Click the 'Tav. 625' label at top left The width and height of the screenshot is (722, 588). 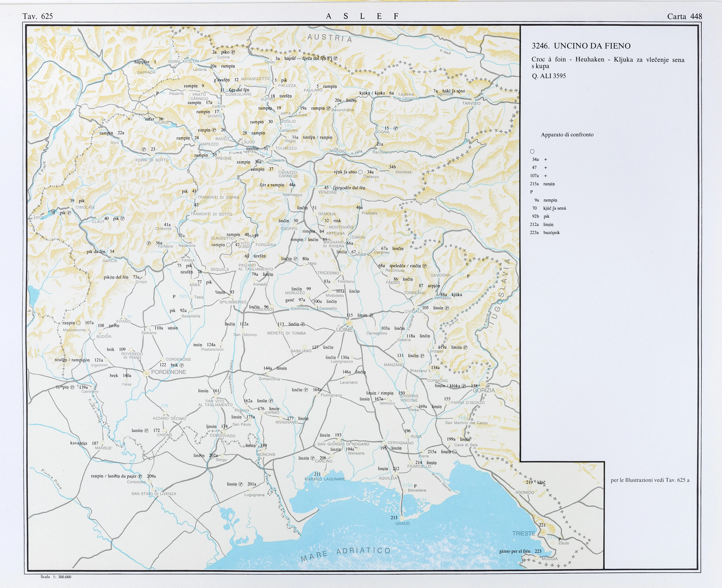coord(38,16)
